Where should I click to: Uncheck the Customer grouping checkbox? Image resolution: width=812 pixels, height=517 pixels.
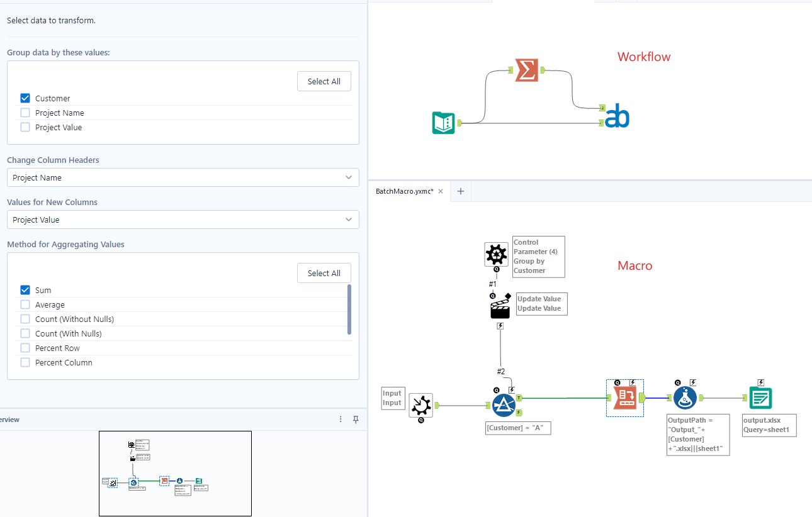pos(25,98)
